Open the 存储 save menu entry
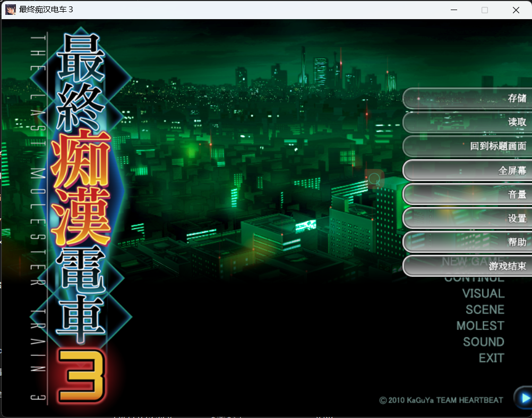 pos(467,98)
